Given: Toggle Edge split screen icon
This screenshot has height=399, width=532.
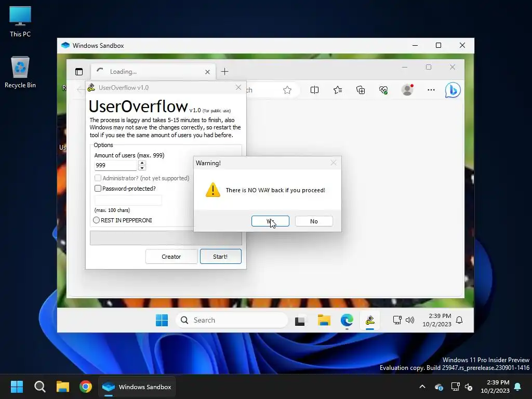Looking at the screenshot, I should click(x=314, y=90).
